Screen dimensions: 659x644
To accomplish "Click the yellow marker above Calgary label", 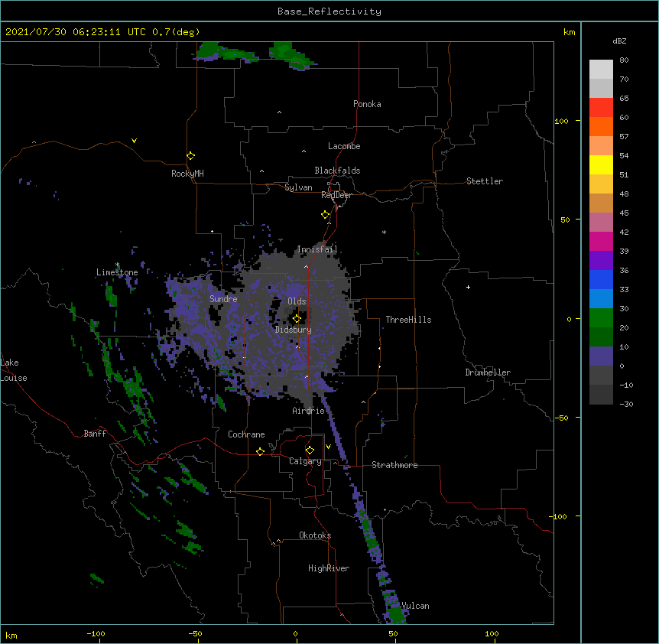I will [x=310, y=450].
